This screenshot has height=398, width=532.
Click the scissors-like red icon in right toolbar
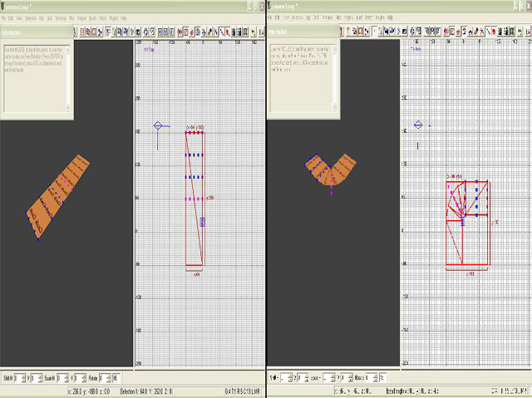pos(446,32)
